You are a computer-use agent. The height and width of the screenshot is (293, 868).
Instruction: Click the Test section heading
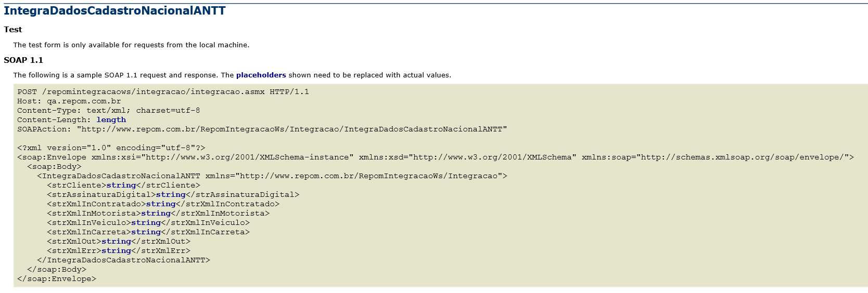(x=13, y=30)
